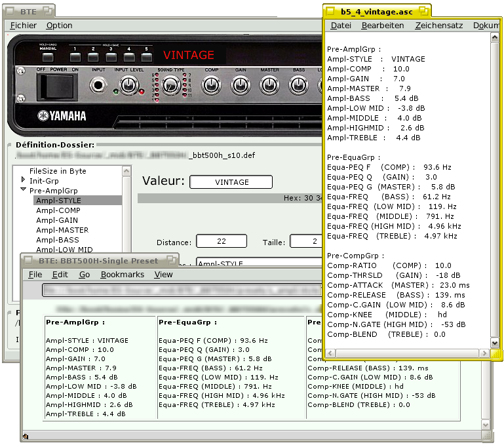Click horizontal scroll-right arrow in text window

pyautogui.click(x=484, y=353)
